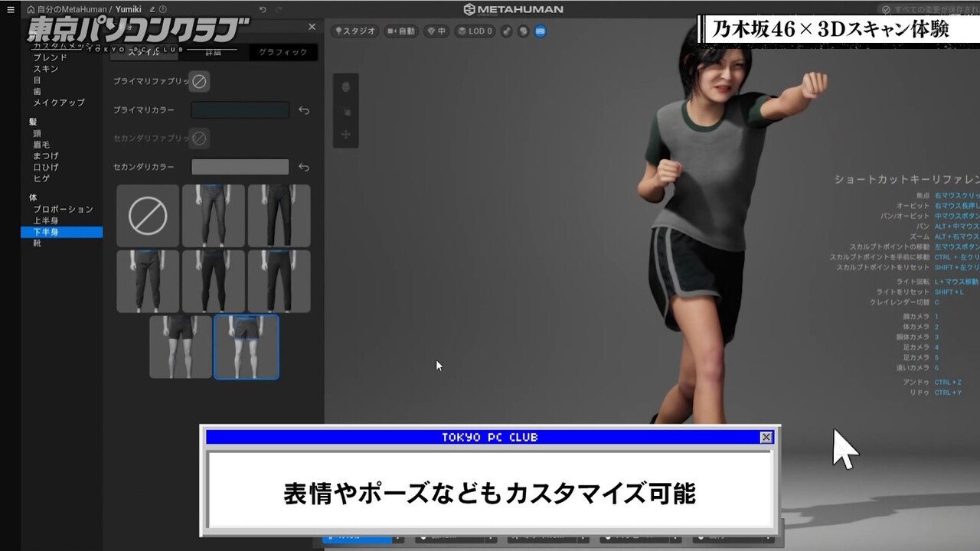Click the 髪 category heading
Viewport: 980px width, 551px height.
(33, 122)
